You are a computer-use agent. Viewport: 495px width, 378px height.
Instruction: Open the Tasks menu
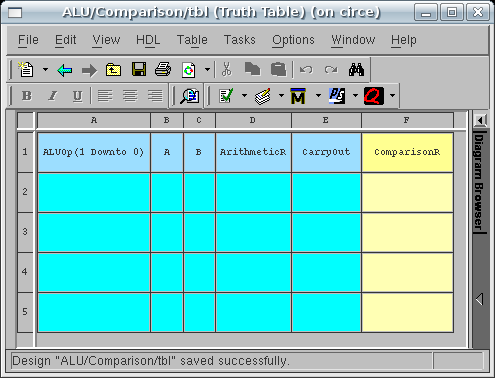tap(240, 40)
